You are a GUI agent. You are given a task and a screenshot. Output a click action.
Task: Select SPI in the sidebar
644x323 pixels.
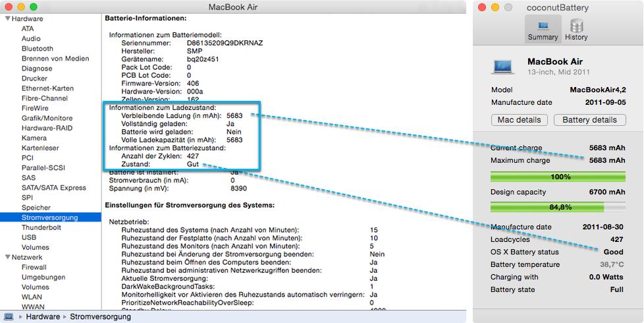[27, 198]
